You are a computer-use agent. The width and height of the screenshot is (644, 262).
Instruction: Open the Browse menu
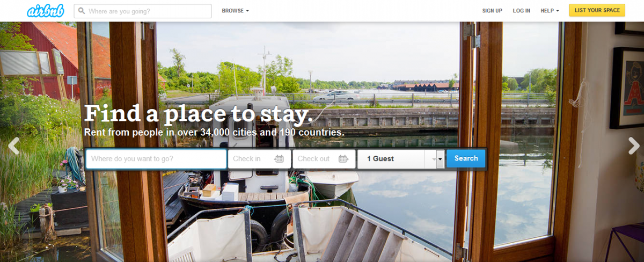pos(235,11)
